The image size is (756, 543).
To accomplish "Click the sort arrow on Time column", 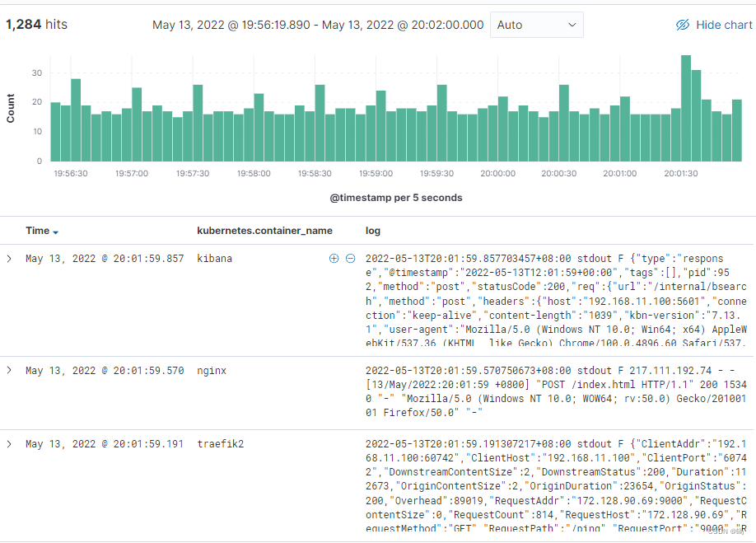I will [56, 232].
